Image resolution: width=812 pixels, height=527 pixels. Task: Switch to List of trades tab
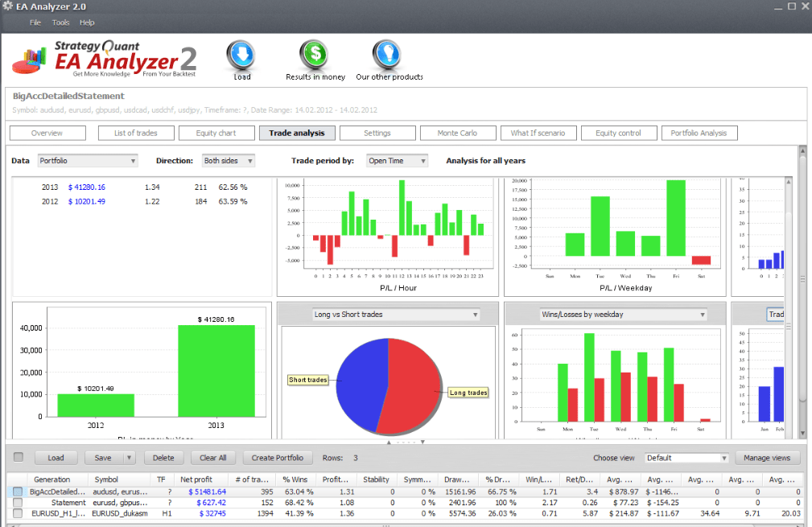136,133
